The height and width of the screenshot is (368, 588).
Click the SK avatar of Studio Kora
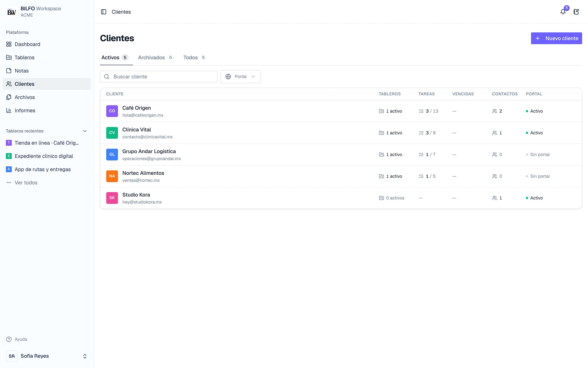[x=112, y=198]
